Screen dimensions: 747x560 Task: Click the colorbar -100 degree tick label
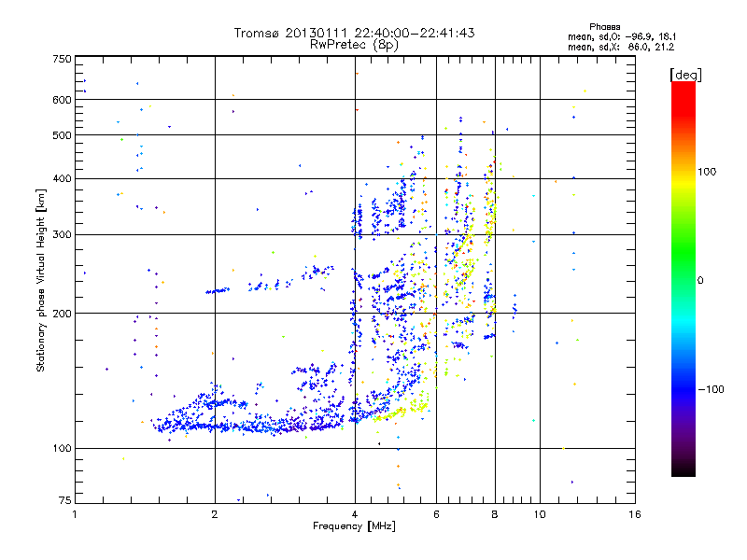(x=711, y=389)
